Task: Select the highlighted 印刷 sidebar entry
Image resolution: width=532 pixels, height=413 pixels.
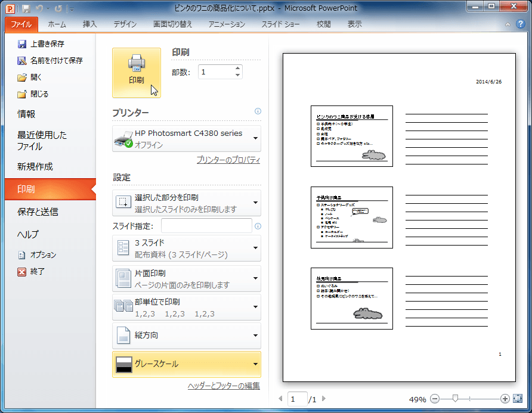Action: tap(50, 189)
